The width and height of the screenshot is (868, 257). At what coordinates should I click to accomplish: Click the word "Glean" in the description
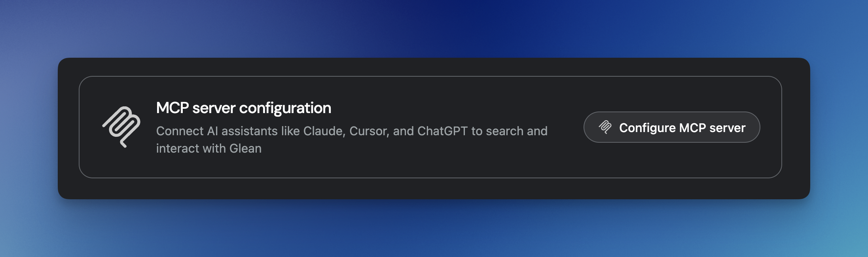[x=245, y=148]
